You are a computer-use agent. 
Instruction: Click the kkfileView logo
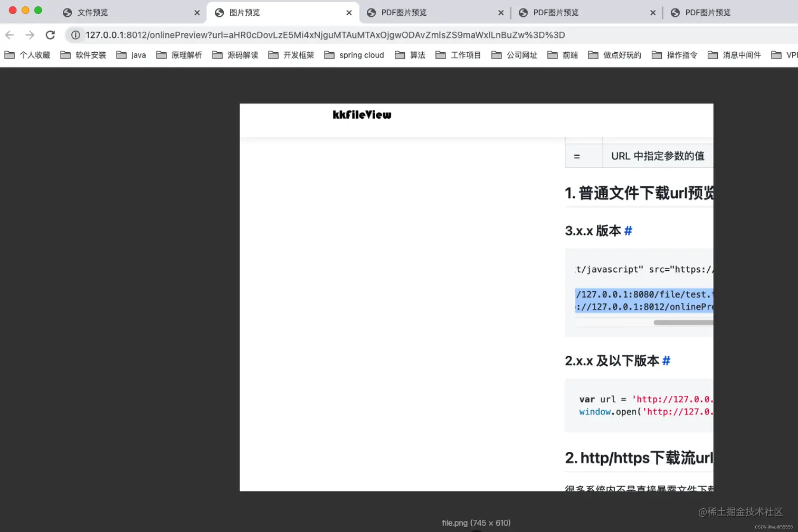point(362,115)
